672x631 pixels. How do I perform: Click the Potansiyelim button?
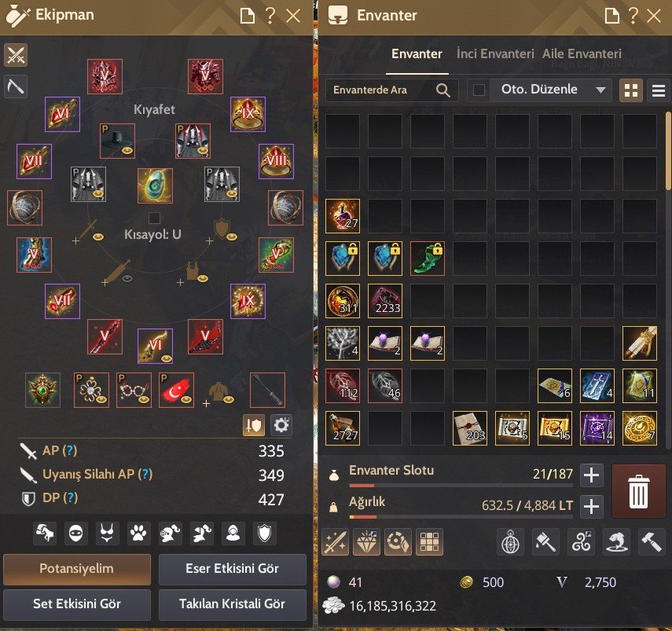tap(77, 569)
